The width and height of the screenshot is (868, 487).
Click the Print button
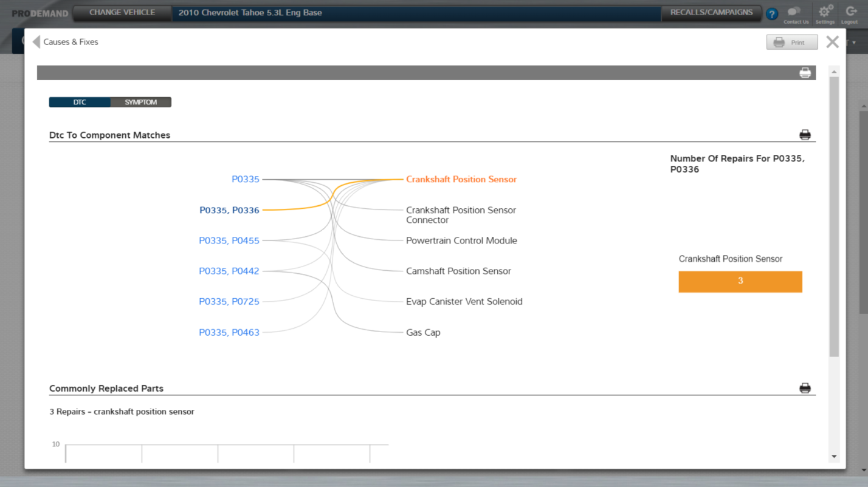pyautogui.click(x=791, y=43)
